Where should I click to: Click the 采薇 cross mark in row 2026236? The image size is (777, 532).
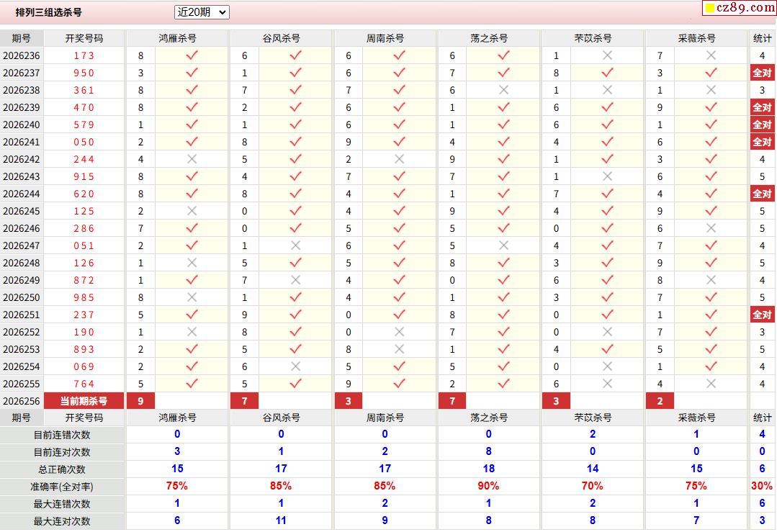(x=711, y=55)
